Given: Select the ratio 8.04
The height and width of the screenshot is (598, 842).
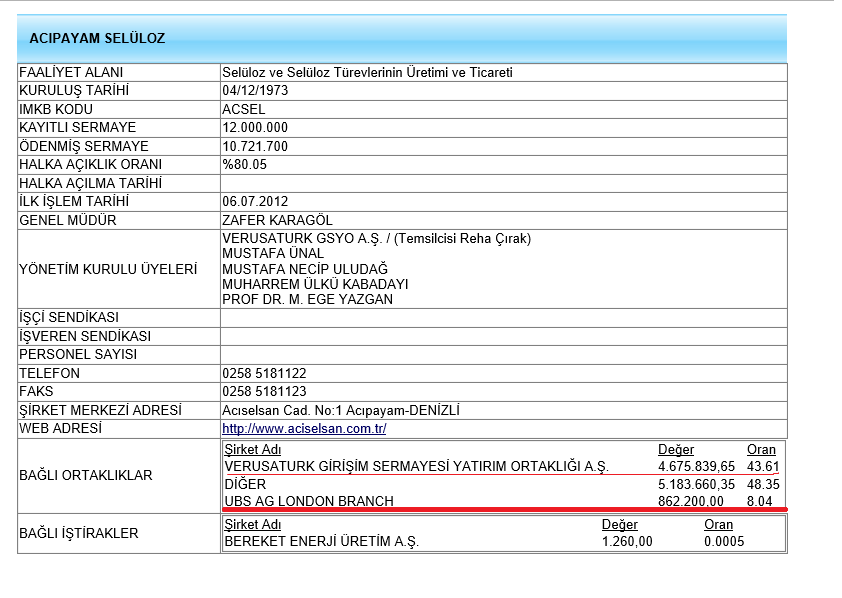Looking at the screenshot, I should [760, 501].
